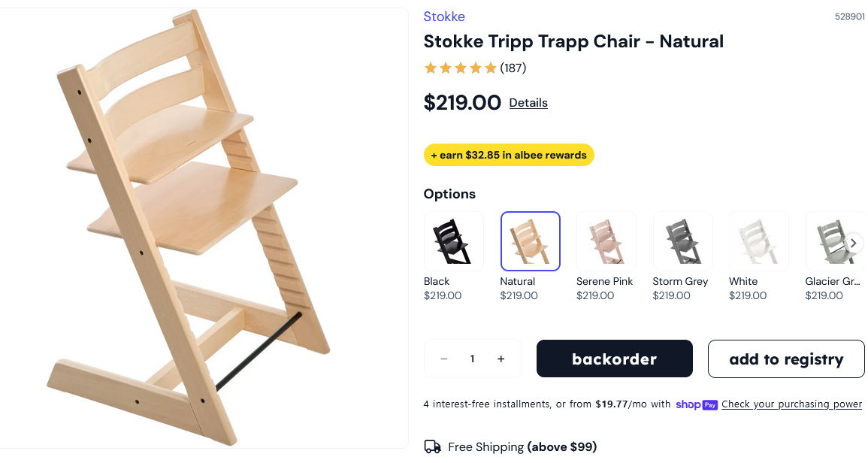The image size is (868, 463).
Task: Click the five-star rating icons
Action: (460, 68)
